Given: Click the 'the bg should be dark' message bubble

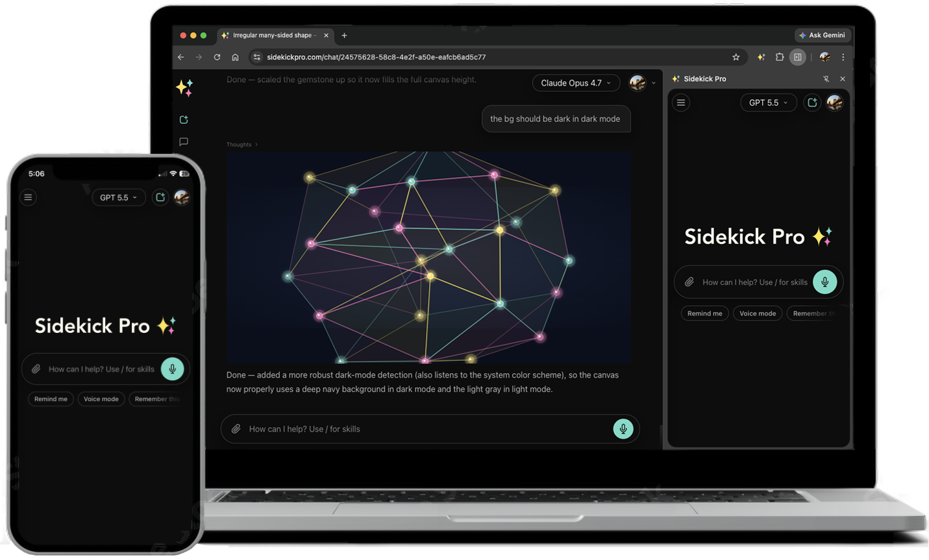Looking at the screenshot, I should [x=555, y=119].
